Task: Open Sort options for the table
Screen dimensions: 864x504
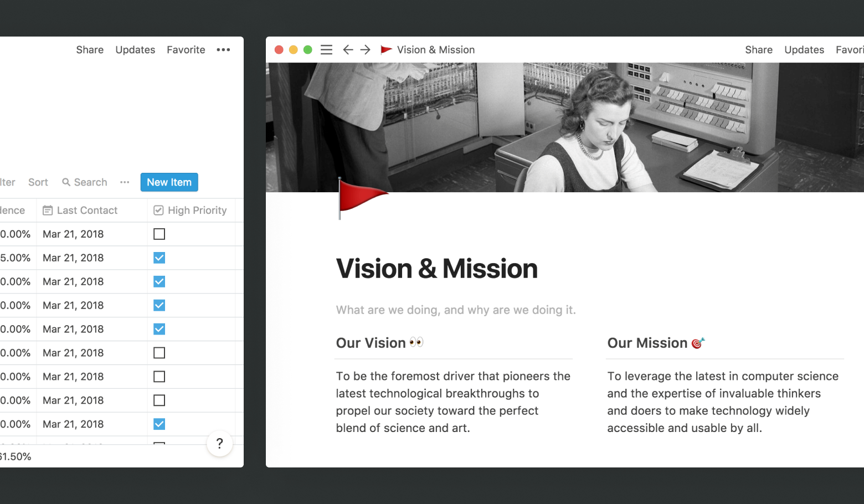Action: click(38, 182)
